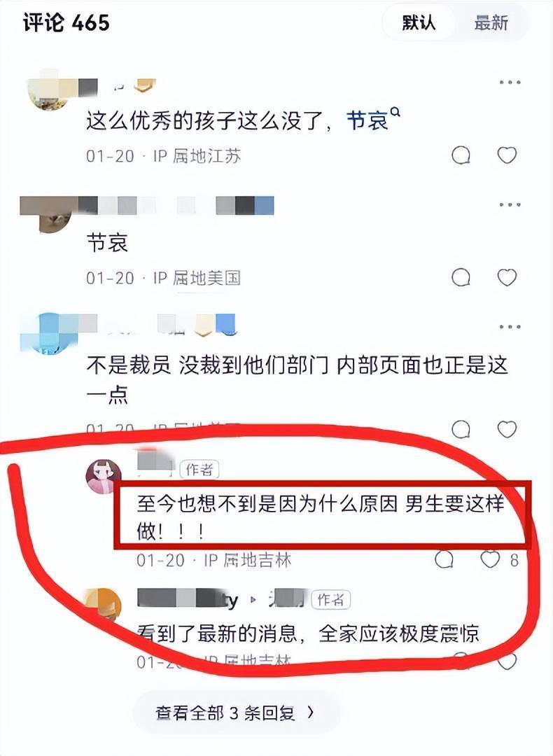Switch to the 最新 sort tab
Viewport: 553px width, 756px height.
[491, 22]
